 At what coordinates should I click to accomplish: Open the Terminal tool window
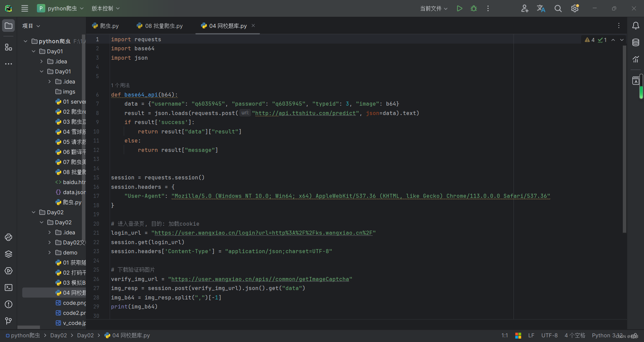coord(9,288)
